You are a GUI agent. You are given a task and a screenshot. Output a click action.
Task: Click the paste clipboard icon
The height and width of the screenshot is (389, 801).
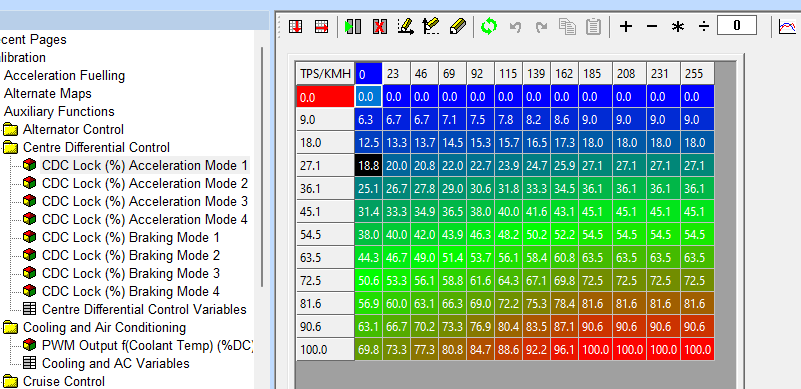click(593, 26)
